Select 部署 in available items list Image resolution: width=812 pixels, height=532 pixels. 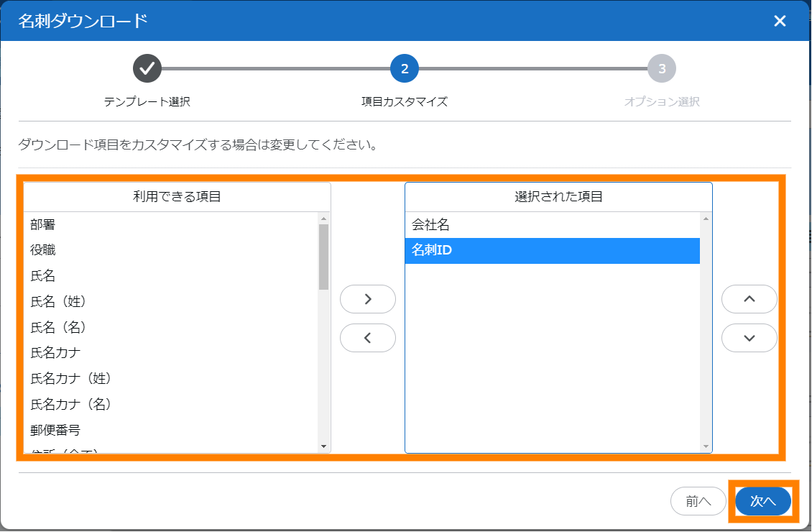43,225
